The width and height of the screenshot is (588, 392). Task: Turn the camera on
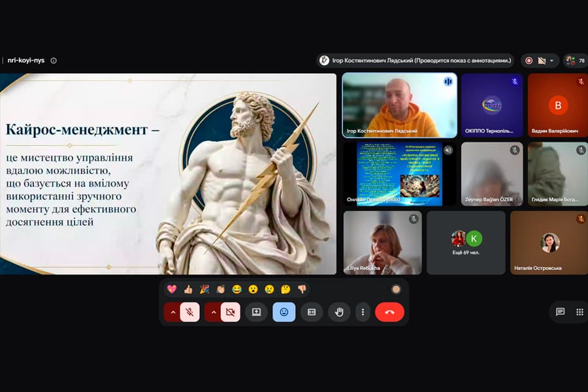click(x=230, y=312)
